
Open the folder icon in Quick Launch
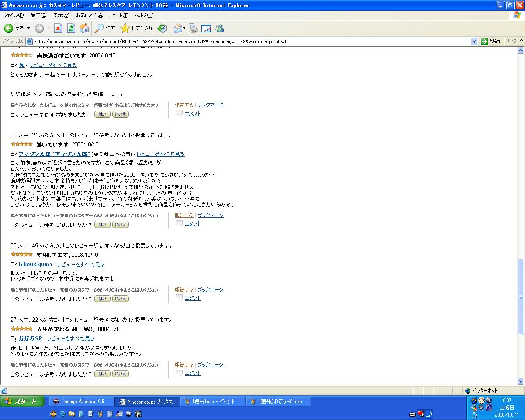(x=72, y=414)
